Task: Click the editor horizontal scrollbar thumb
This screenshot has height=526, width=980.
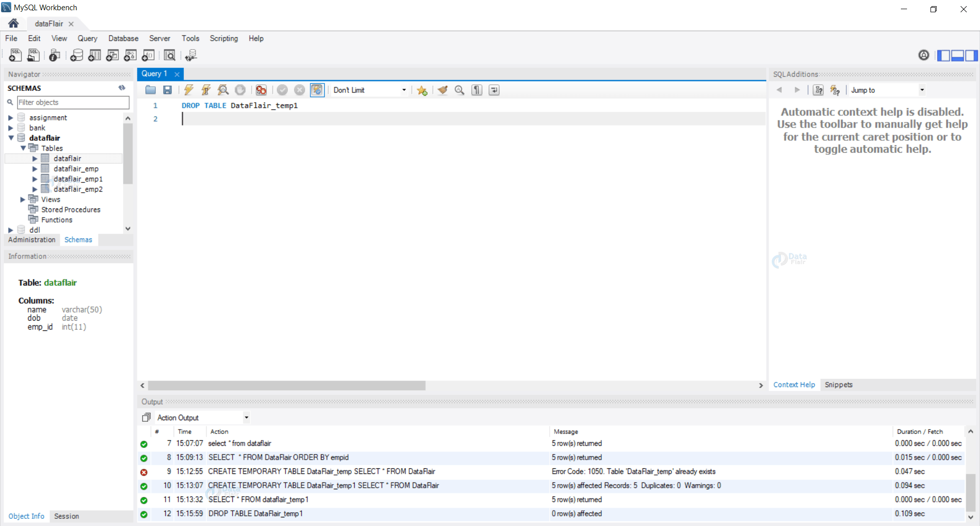Action: coord(286,386)
